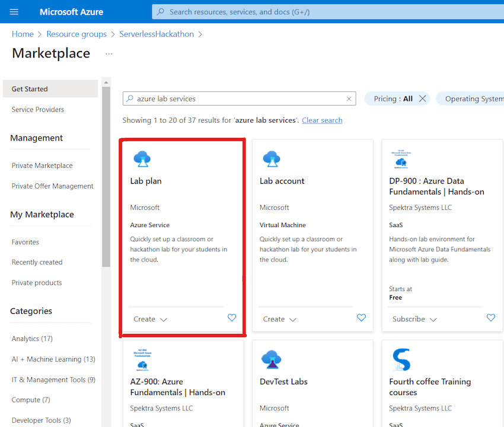504x427 pixels.
Task: Navigate to Resource groups via breadcrumb
Action: point(76,34)
